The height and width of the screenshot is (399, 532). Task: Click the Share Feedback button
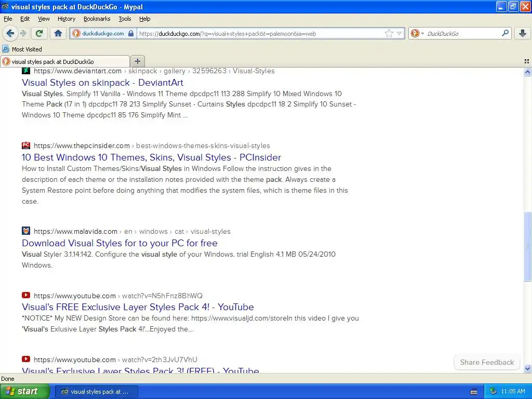[487, 362]
